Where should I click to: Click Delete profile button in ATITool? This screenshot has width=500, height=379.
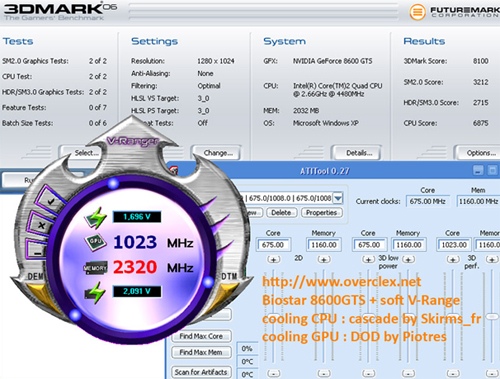tap(281, 213)
